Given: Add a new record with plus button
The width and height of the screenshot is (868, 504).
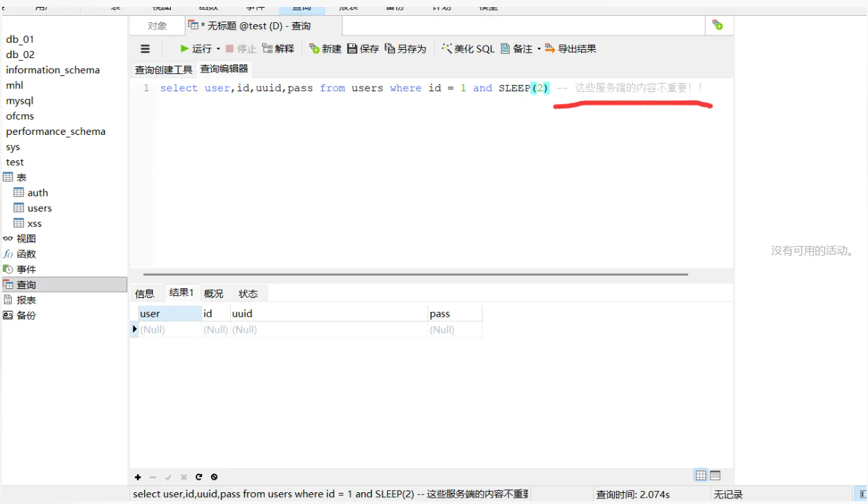Looking at the screenshot, I should (137, 477).
